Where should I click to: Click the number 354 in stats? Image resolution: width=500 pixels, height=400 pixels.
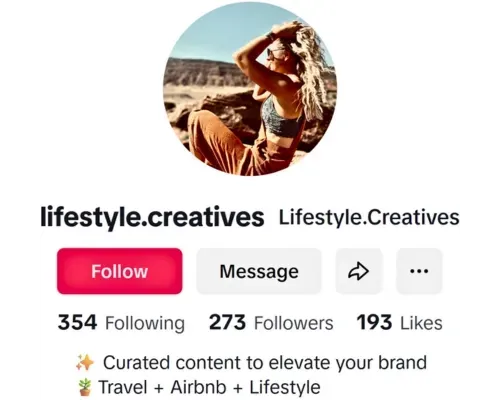coord(77,322)
